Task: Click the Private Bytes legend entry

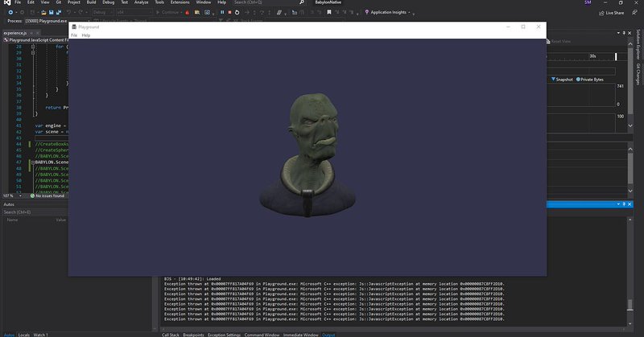Action: tap(590, 79)
